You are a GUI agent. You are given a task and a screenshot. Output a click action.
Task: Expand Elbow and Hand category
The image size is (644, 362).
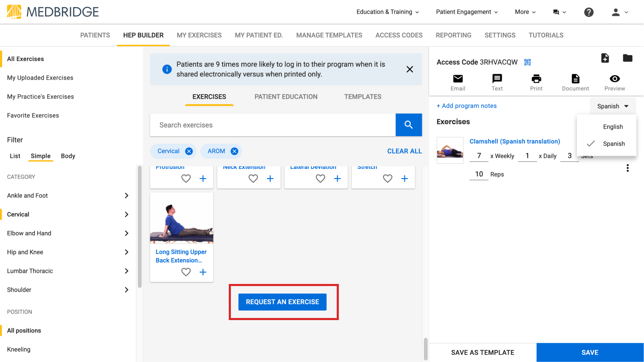pyautogui.click(x=127, y=233)
